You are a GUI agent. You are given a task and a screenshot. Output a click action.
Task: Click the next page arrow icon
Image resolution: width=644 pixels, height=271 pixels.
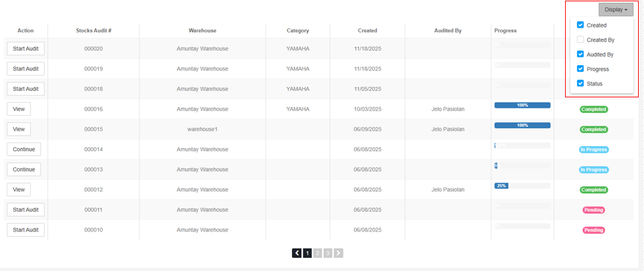pyautogui.click(x=339, y=253)
